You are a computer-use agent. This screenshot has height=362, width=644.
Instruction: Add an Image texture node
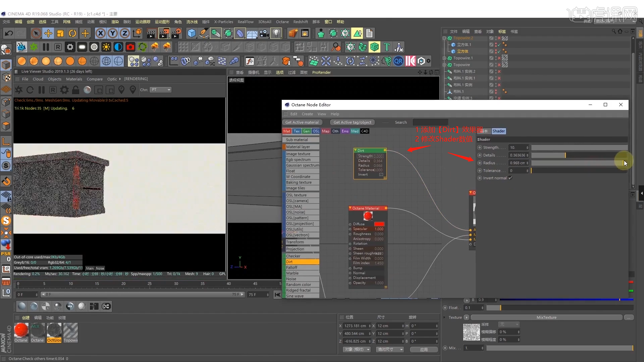coord(301,154)
